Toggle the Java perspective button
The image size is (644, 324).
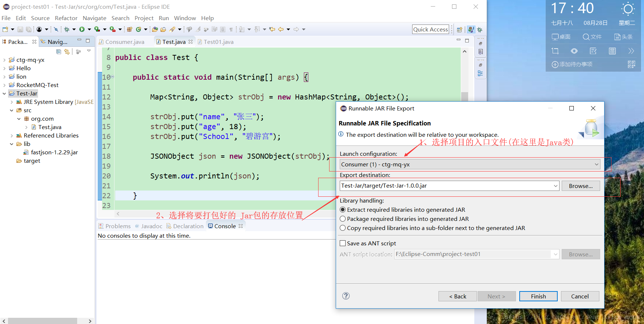coord(471,30)
